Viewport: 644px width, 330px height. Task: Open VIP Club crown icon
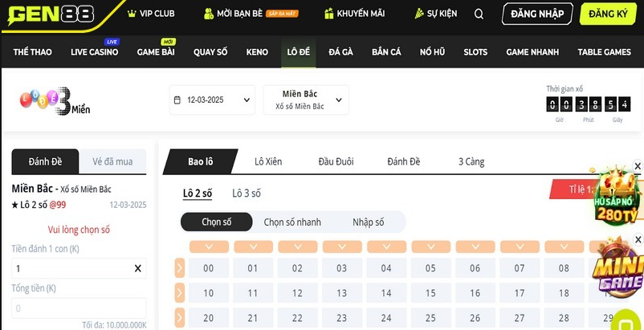tap(132, 14)
